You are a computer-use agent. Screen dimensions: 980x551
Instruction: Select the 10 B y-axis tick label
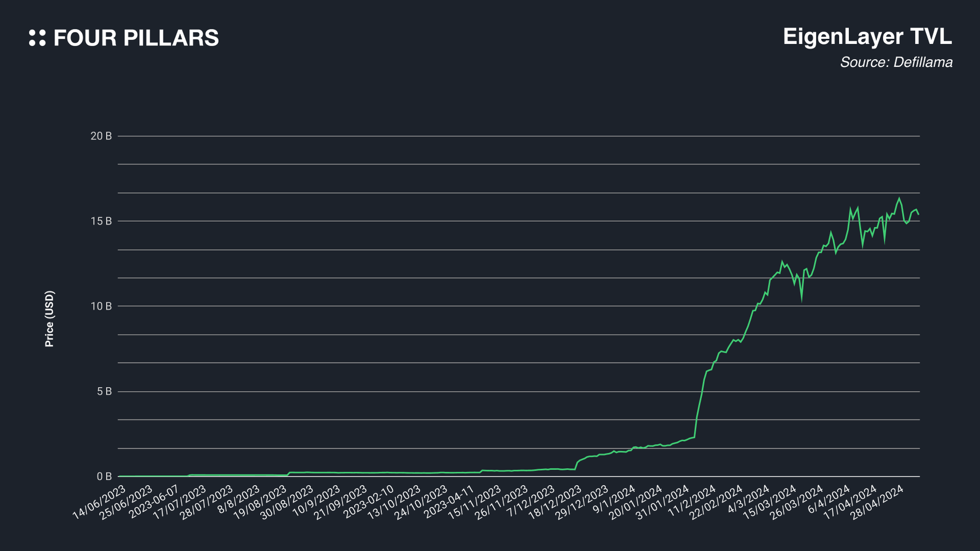pyautogui.click(x=101, y=306)
